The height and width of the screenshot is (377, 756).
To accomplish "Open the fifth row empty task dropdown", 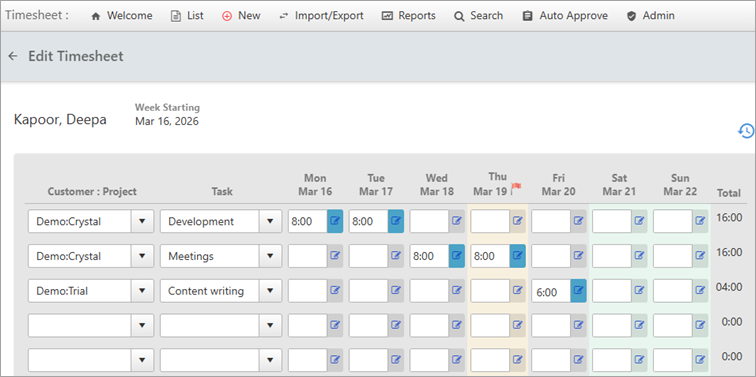I will [x=270, y=360].
